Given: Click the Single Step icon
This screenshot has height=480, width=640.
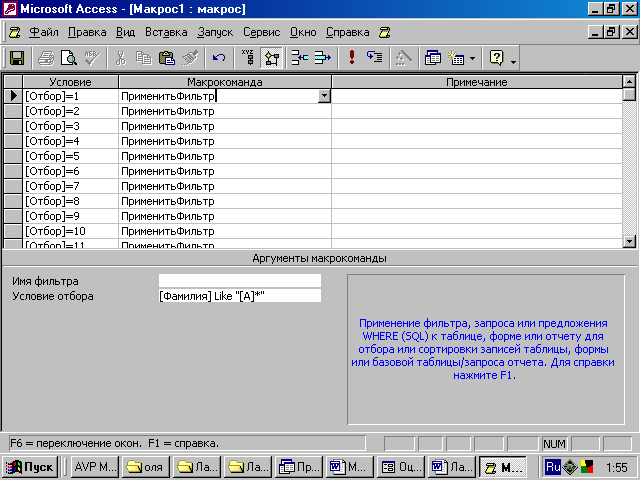Looking at the screenshot, I should [374, 58].
